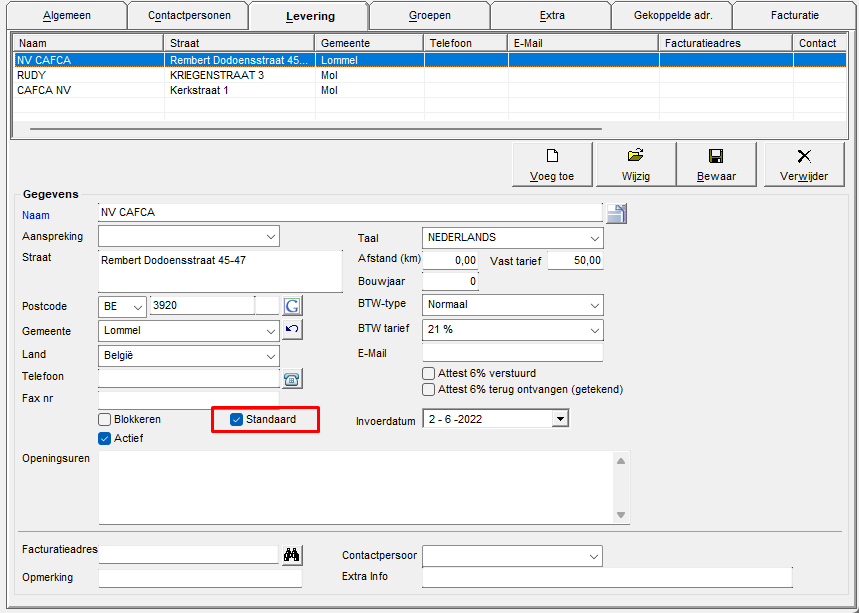Click the Straat text area
The height and width of the screenshot is (613, 859).
[220, 272]
